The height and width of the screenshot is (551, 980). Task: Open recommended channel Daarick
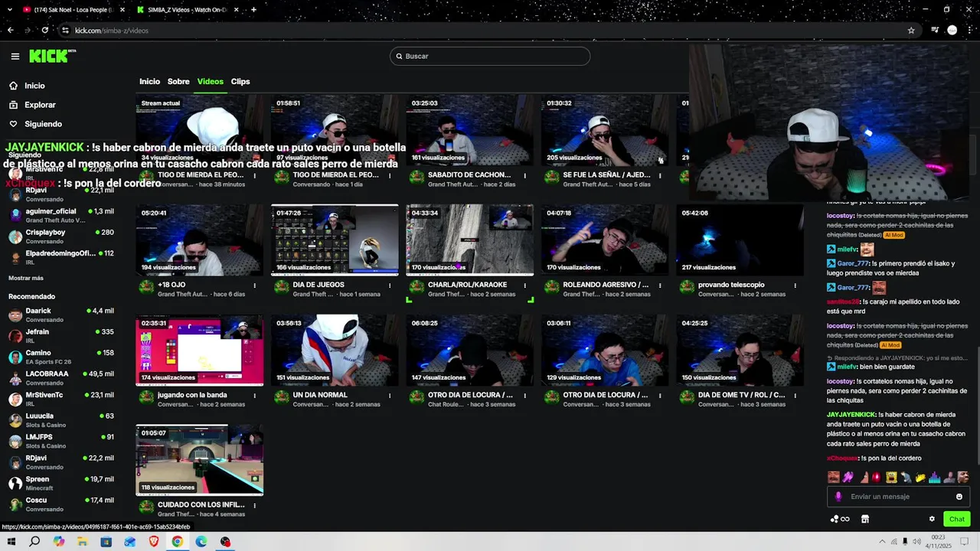point(61,315)
